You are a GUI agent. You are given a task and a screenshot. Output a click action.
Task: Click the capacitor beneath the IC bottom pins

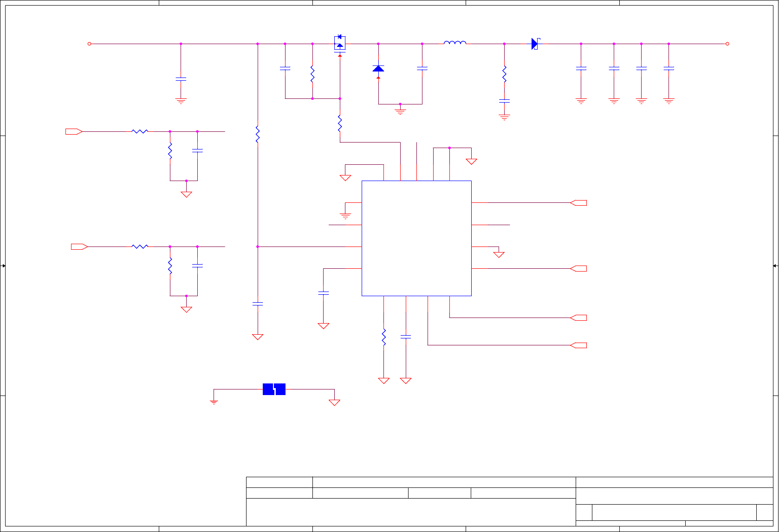click(406, 337)
